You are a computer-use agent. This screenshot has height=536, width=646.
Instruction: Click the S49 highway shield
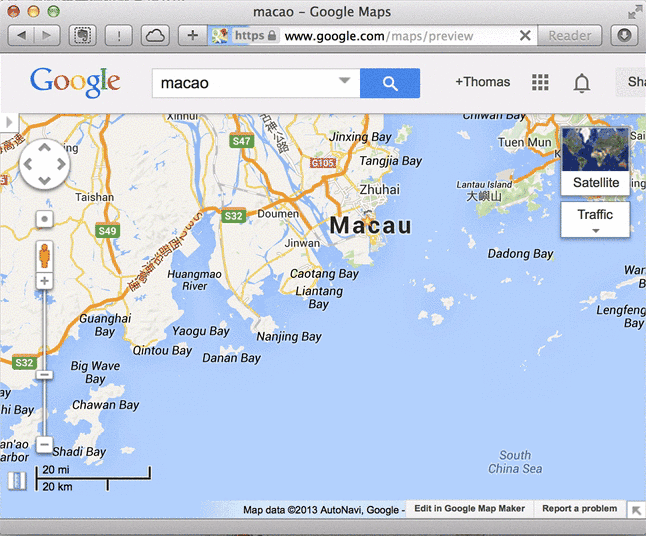tap(108, 231)
